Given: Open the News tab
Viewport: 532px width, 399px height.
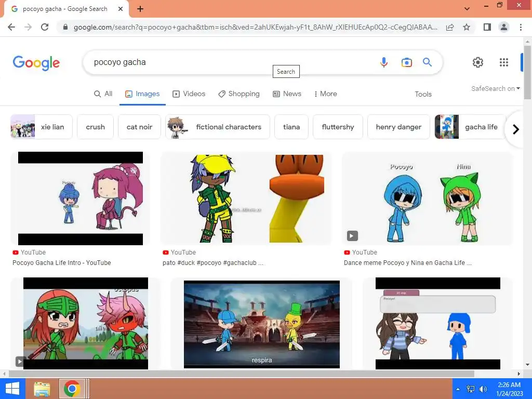Looking at the screenshot, I should coord(287,94).
